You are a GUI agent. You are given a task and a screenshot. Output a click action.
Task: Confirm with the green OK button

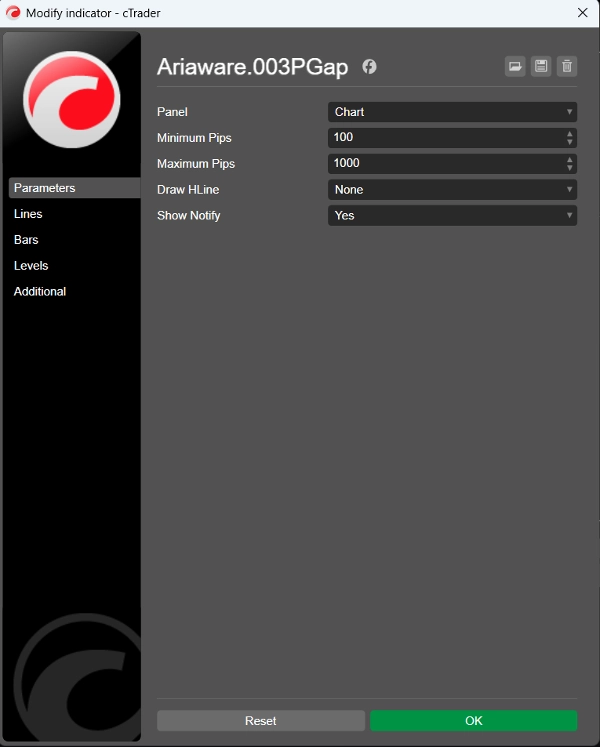point(473,720)
